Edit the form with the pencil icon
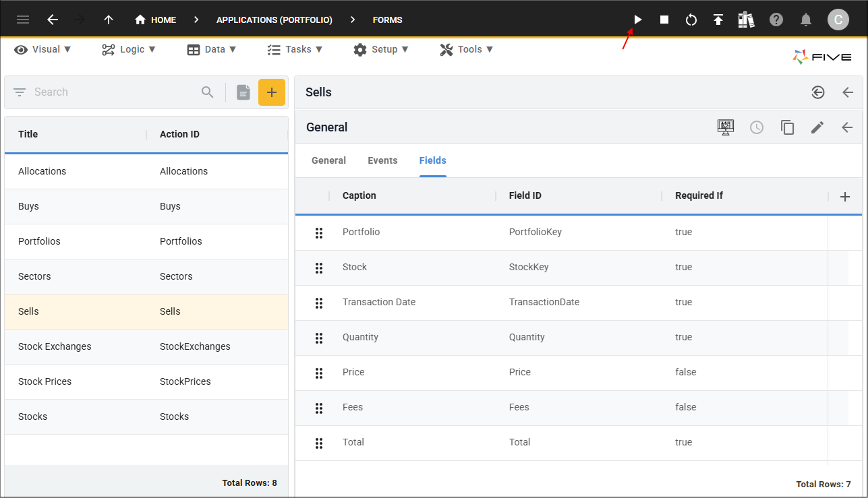This screenshot has width=868, height=498. 817,127
